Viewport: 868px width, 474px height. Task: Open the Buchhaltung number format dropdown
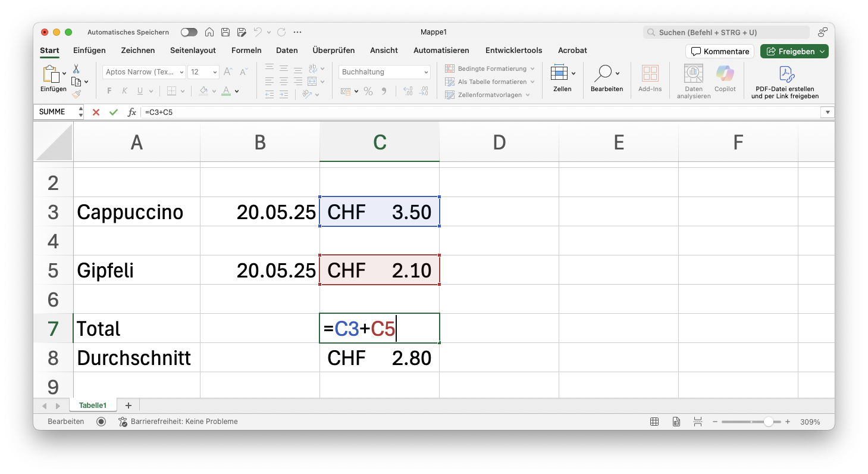426,72
